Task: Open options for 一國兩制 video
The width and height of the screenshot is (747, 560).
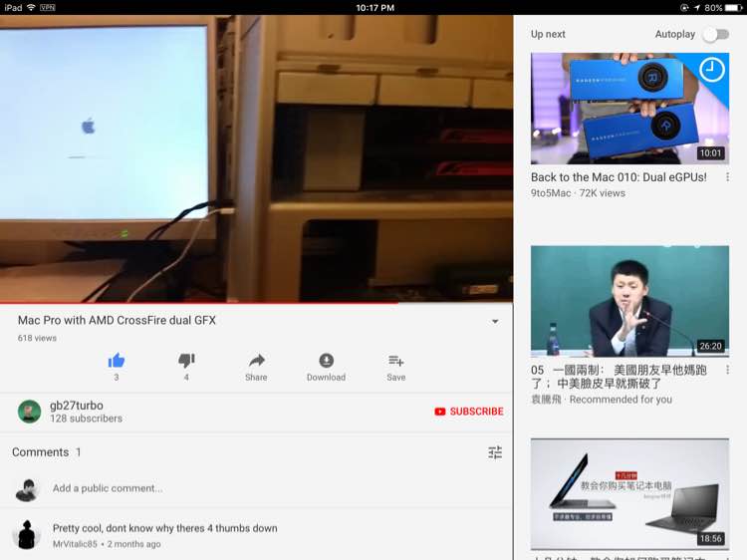Action: click(x=727, y=370)
